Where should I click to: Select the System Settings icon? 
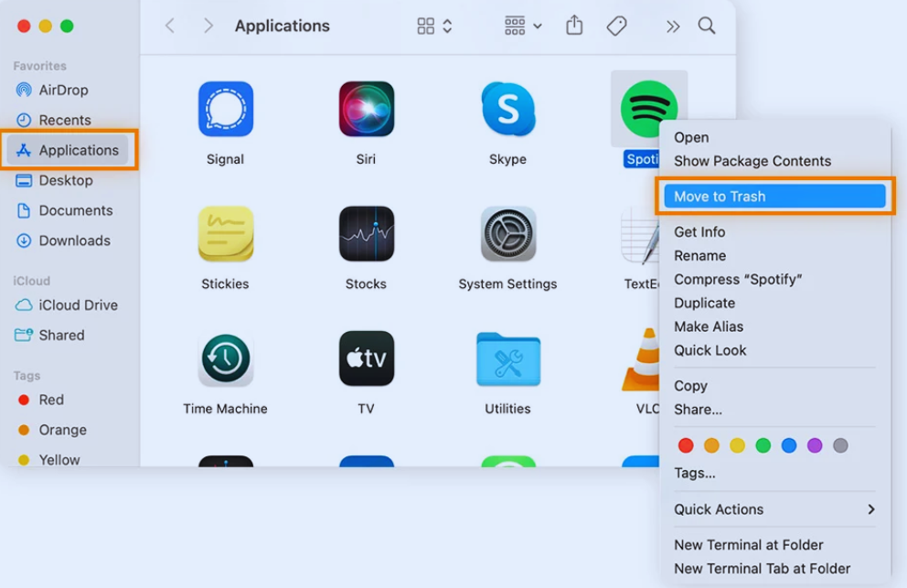(x=507, y=234)
